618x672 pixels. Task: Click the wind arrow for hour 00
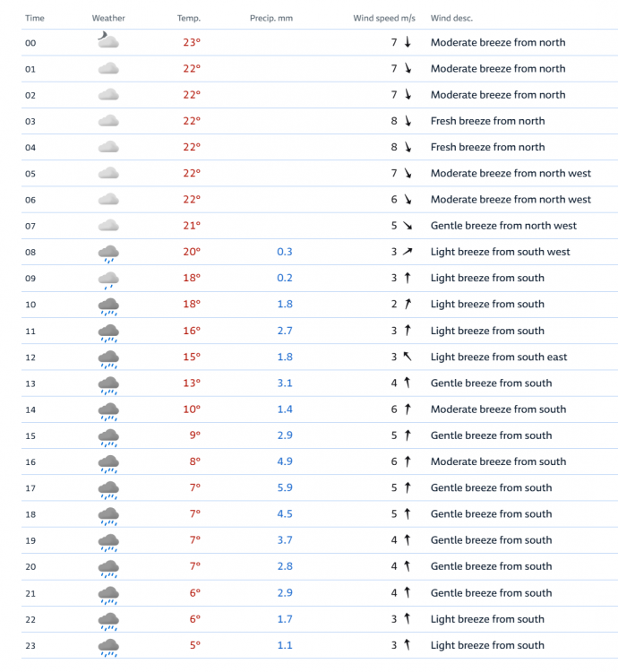408,42
